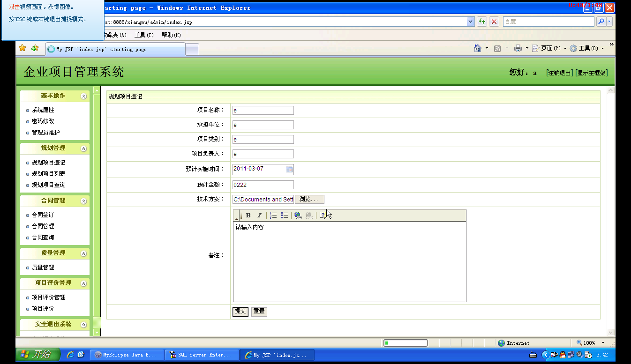Viewport: 631px width, 364px height.
Task: Collapse the editor toolbar with the triangle
Action: 236,218
